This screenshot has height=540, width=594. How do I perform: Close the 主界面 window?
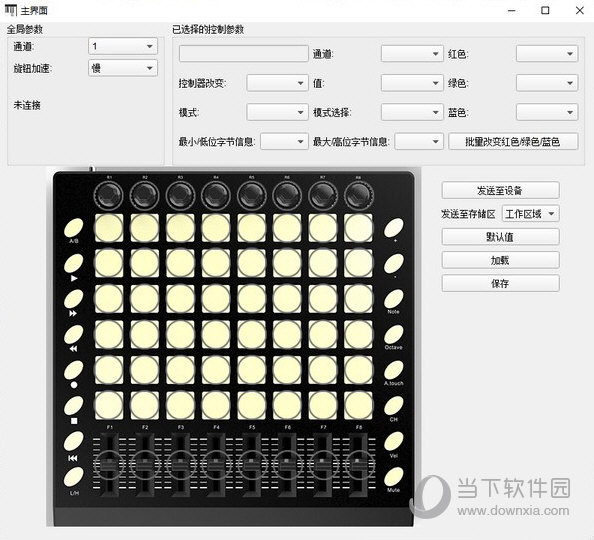[580, 11]
